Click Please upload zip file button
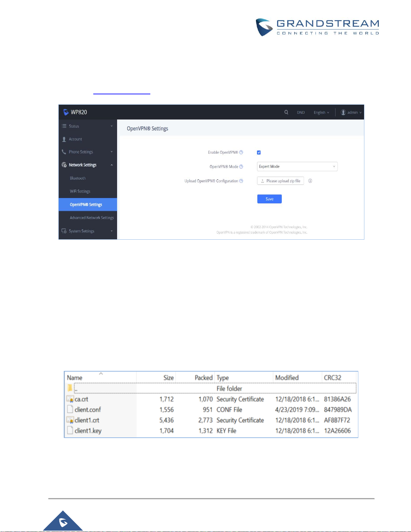 (x=280, y=181)
